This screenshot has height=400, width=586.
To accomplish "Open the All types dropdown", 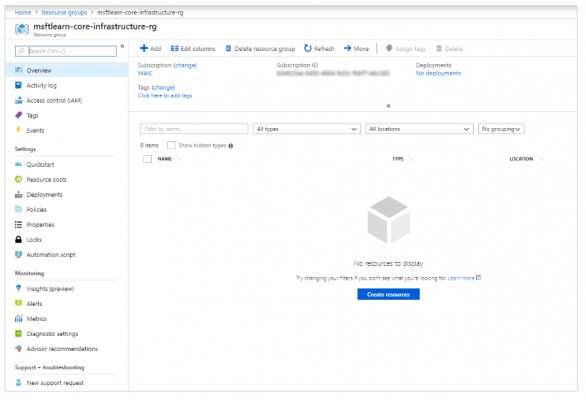I will click(306, 129).
